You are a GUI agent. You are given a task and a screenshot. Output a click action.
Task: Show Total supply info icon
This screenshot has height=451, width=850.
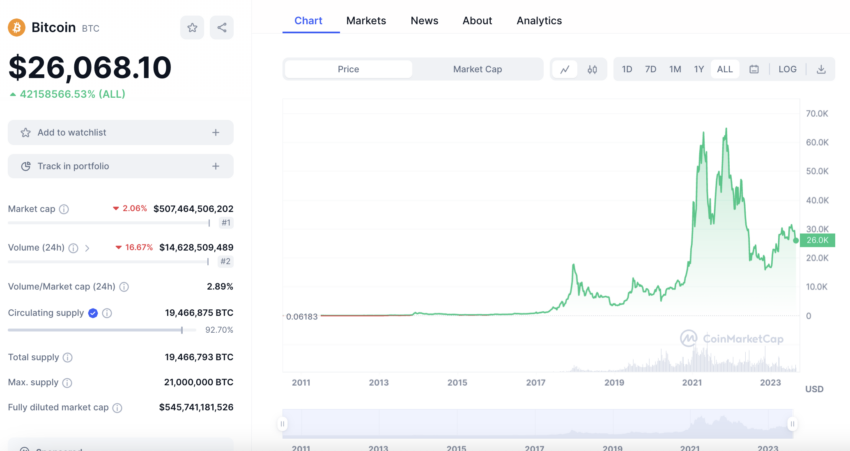67,357
